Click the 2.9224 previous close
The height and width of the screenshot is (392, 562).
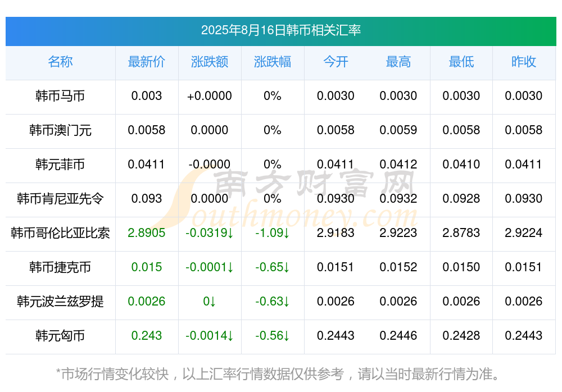pos(524,233)
